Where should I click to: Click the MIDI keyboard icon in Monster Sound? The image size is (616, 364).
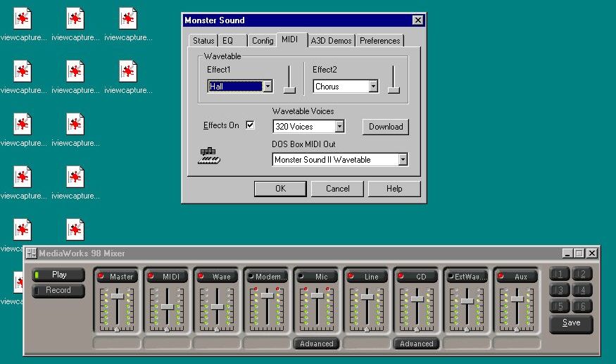pos(209,156)
